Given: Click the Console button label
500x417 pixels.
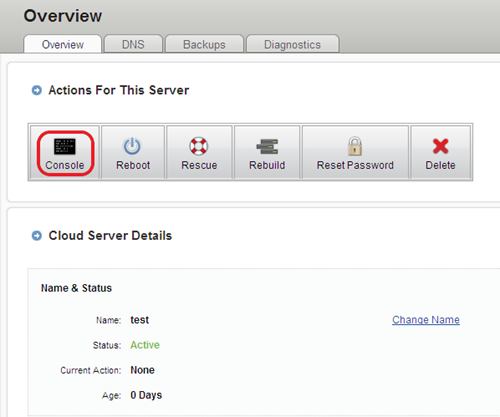Looking at the screenshot, I should pos(65,165).
